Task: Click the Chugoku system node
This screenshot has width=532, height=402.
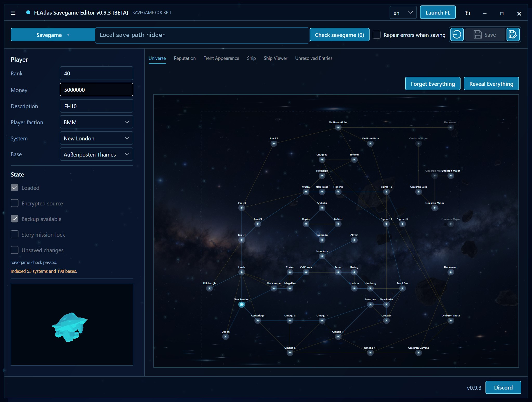Action: (322, 160)
